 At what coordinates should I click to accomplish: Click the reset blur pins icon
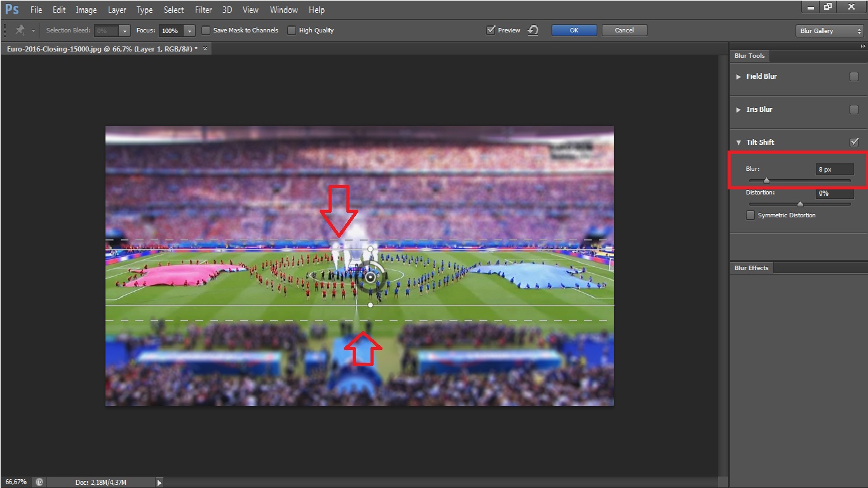(533, 30)
